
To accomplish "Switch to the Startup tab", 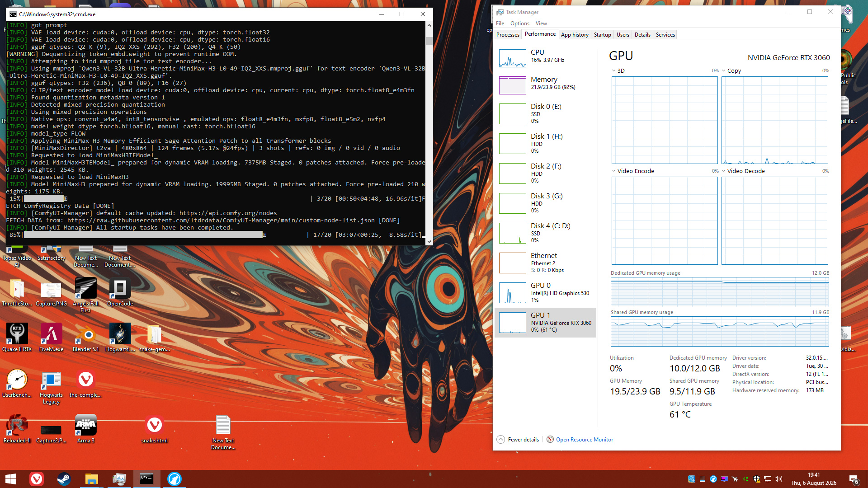I will (602, 35).
